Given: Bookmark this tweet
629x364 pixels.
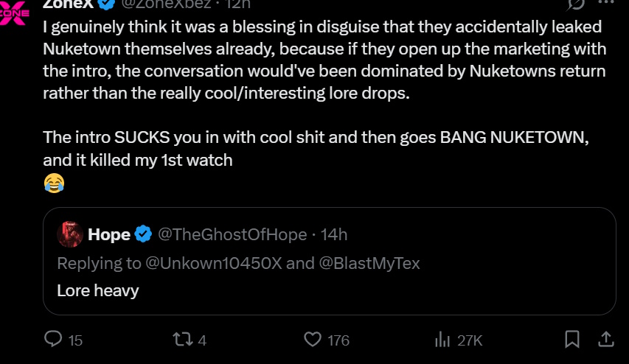Looking at the screenshot, I should click(x=572, y=339).
